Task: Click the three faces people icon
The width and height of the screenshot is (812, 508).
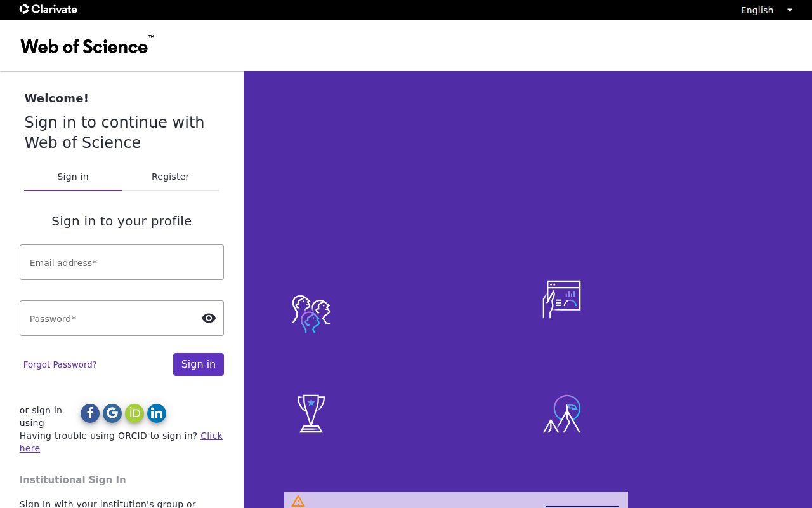Action: [311, 314]
